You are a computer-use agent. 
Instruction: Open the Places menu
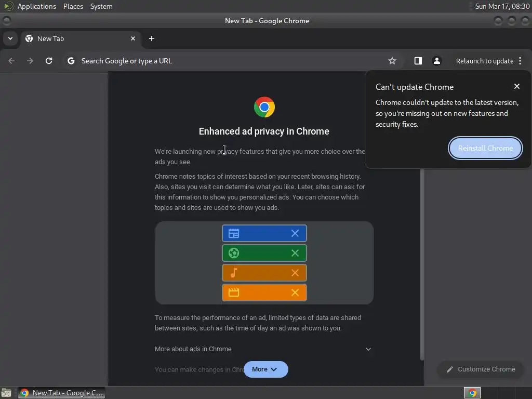73,6
